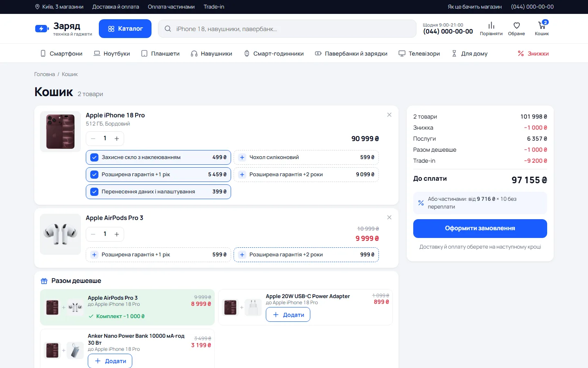Screen dimensions: 588x368
Task: Open the iPhone 18 Pro cart item thumbnail
Action: (60, 132)
